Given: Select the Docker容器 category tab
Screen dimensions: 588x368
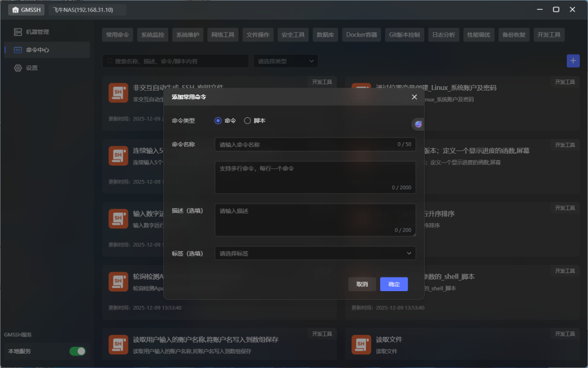Looking at the screenshot, I should coord(362,34).
